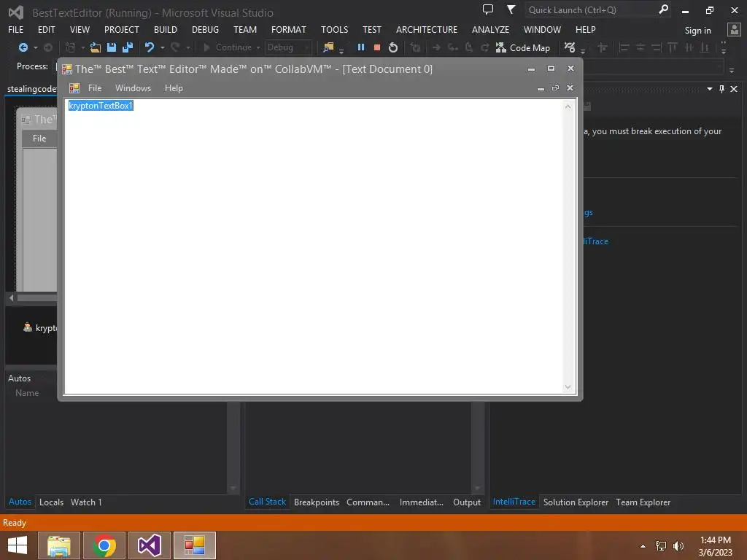The width and height of the screenshot is (747, 560).
Task: Click the feedback speech bubble icon
Action: click(x=488, y=9)
